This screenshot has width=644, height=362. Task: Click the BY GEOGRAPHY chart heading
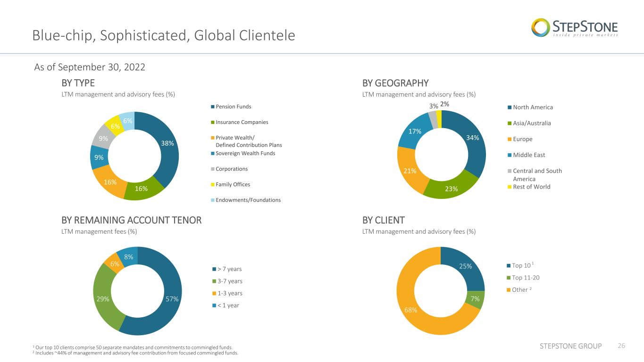[x=395, y=83]
